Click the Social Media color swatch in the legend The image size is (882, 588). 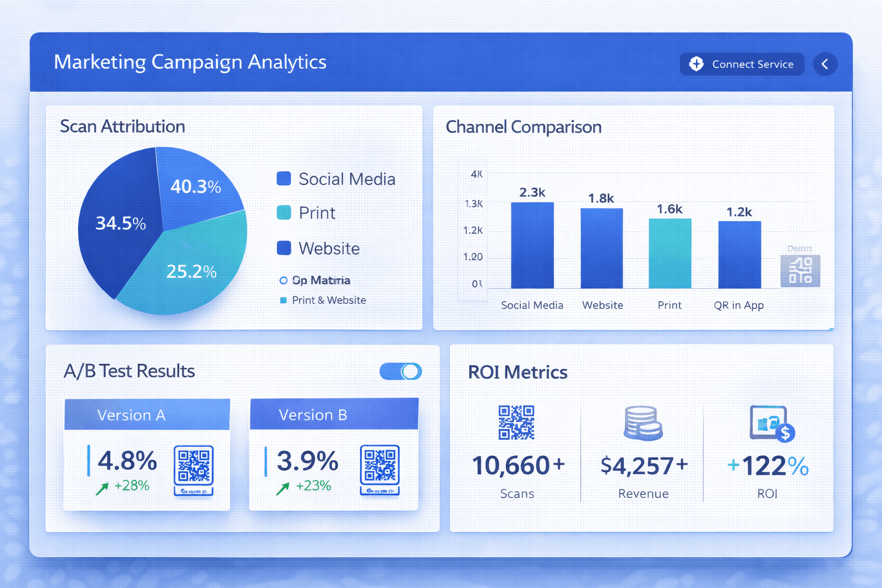pos(284,179)
